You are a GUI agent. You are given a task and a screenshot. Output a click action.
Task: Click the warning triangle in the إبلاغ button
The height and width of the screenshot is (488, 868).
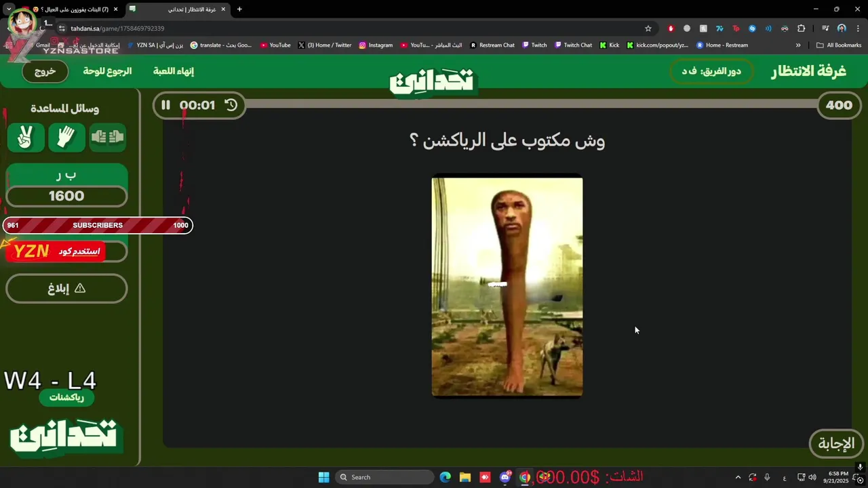pos(80,288)
